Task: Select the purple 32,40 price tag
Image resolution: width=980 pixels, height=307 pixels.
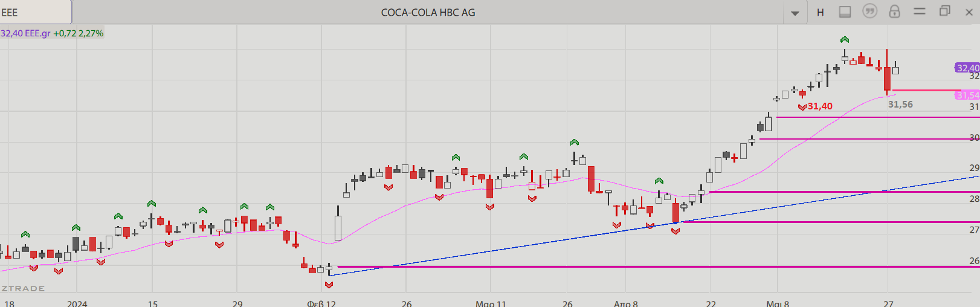Action: (x=967, y=68)
